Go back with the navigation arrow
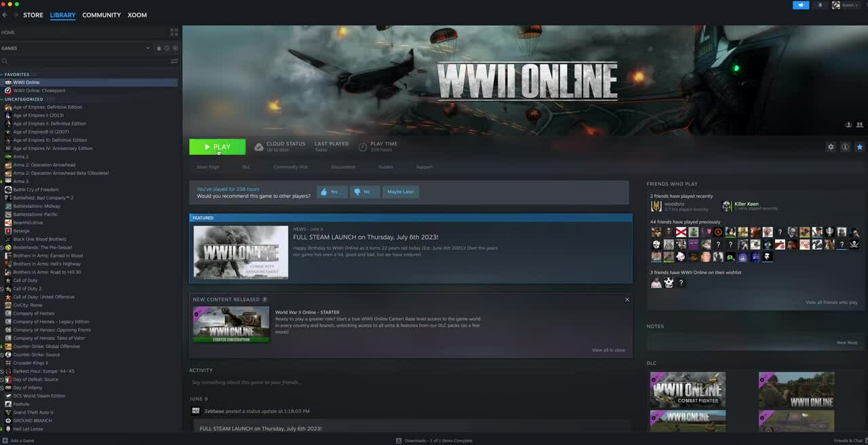 click(x=5, y=15)
